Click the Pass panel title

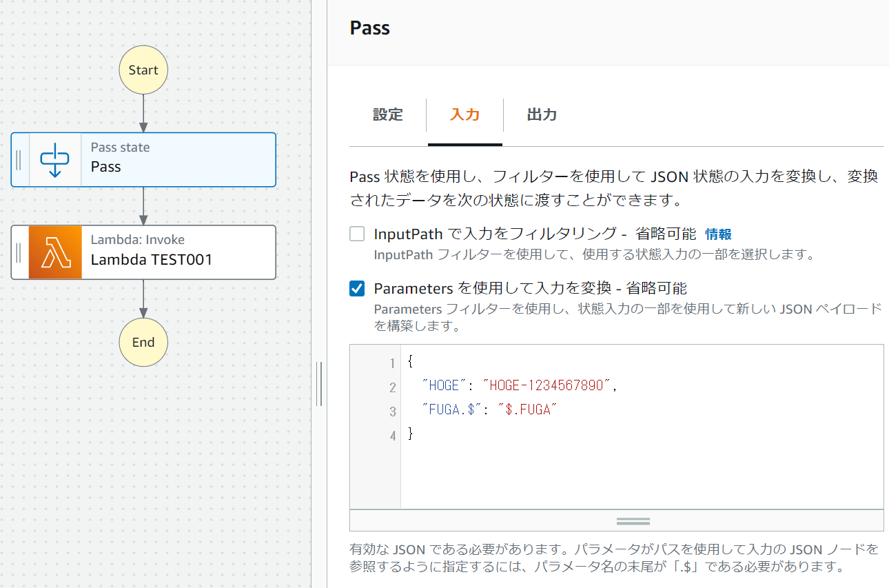tap(369, 28)
